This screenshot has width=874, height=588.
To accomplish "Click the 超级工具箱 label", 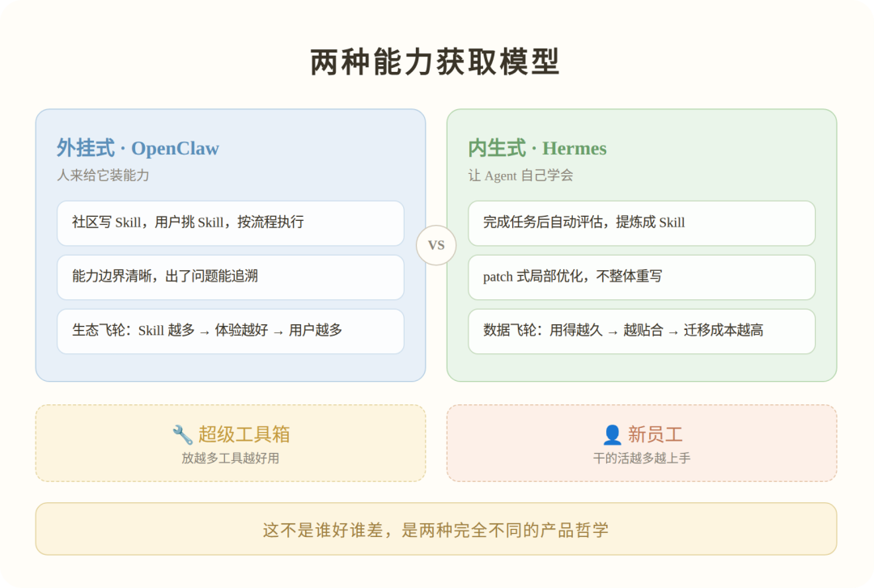I will [x=244, y=434].
